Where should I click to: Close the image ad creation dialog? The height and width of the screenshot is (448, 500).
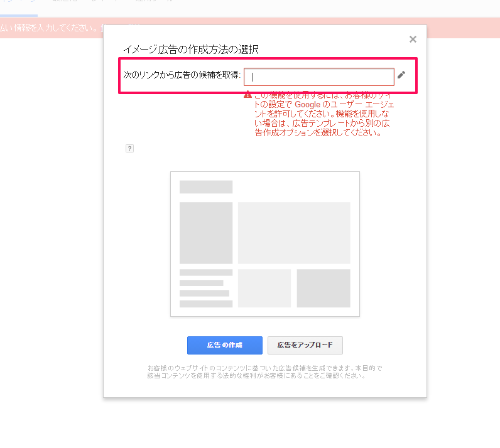tap(413, 40)
